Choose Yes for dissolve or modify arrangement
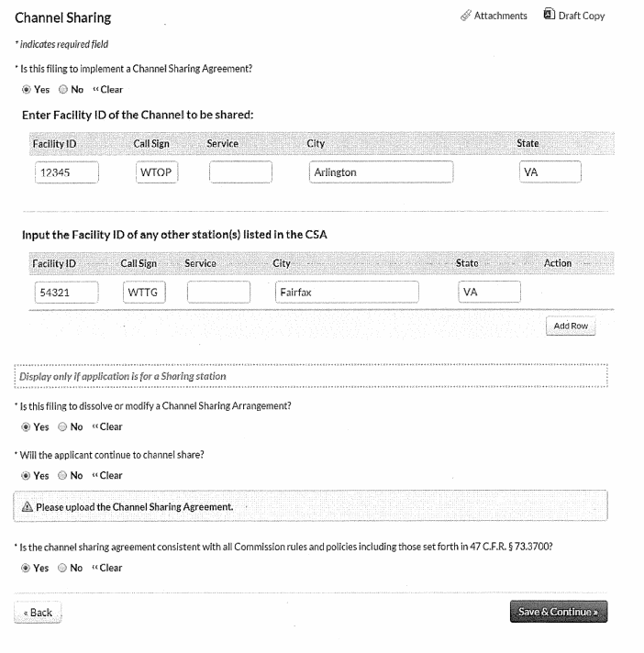644x653 pixels. 25,426
